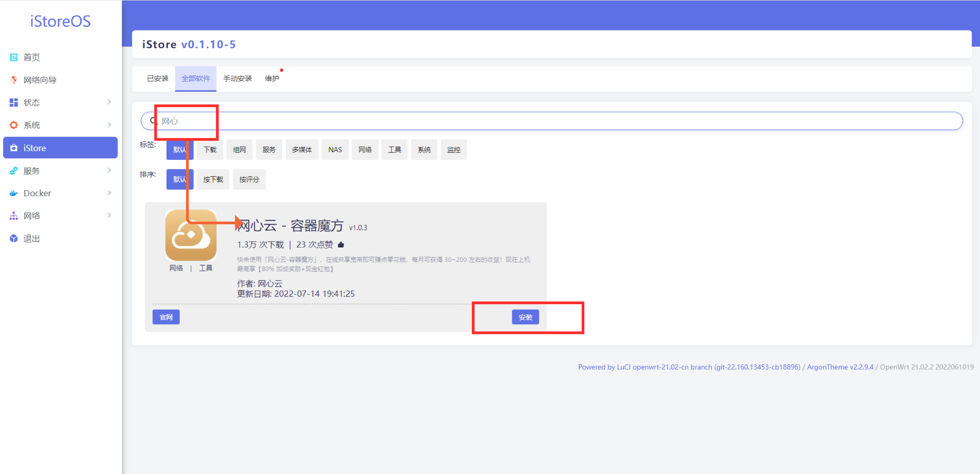Viewport: 980px width, 474px height.
Task: Switch to the 维护 tab
Action: point(272,79)
